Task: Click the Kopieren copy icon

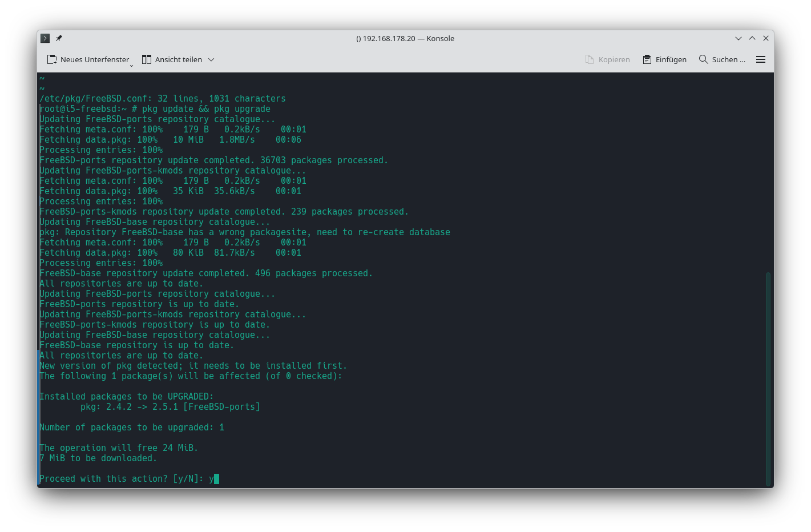Action: (x=590, y=59)
